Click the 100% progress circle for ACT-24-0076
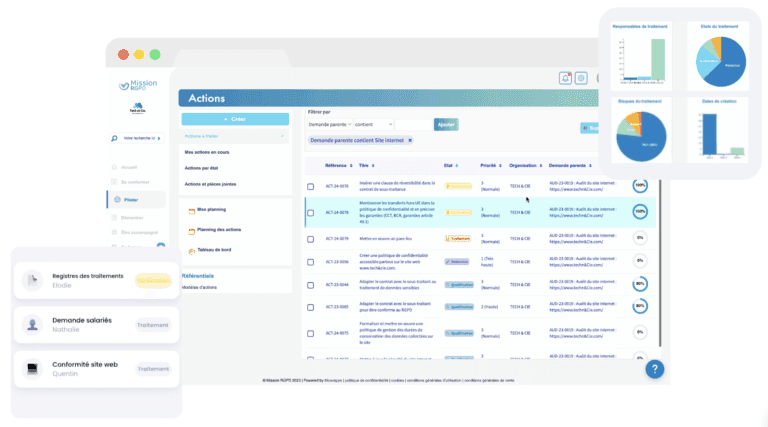The width and height of the screenshot is (768, 427). click(x=640, y=186)
